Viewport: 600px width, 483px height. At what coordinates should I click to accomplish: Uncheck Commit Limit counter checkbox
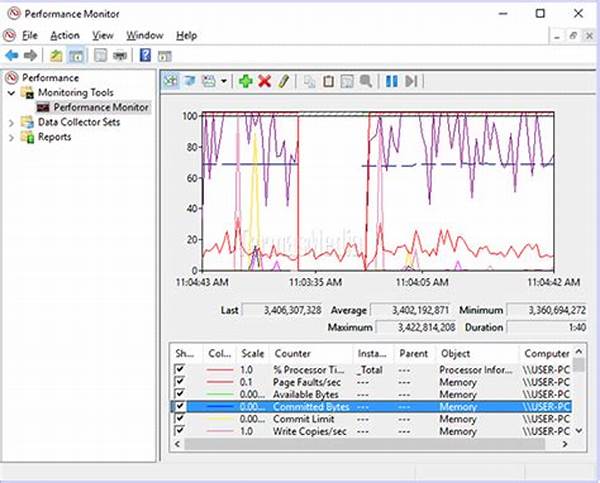pyautogui.click(x=179, y=418)
